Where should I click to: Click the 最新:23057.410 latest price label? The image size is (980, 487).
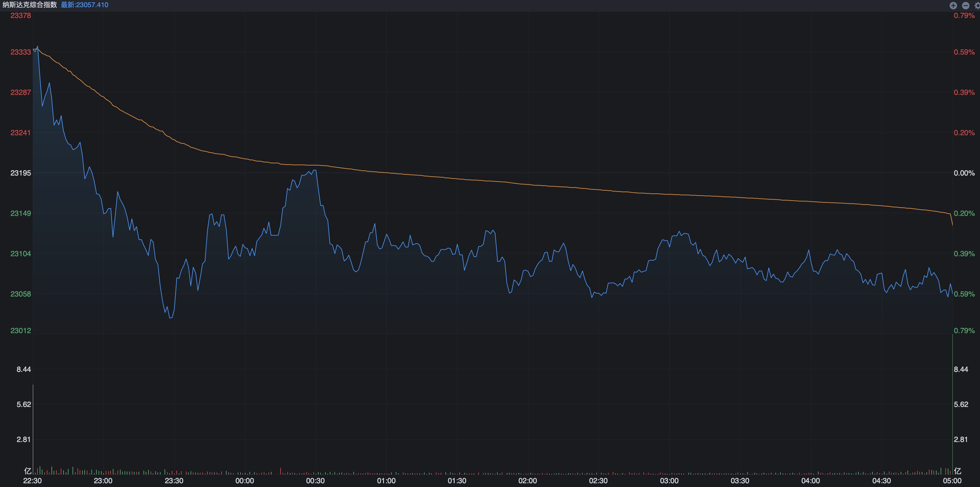point(85,5)
